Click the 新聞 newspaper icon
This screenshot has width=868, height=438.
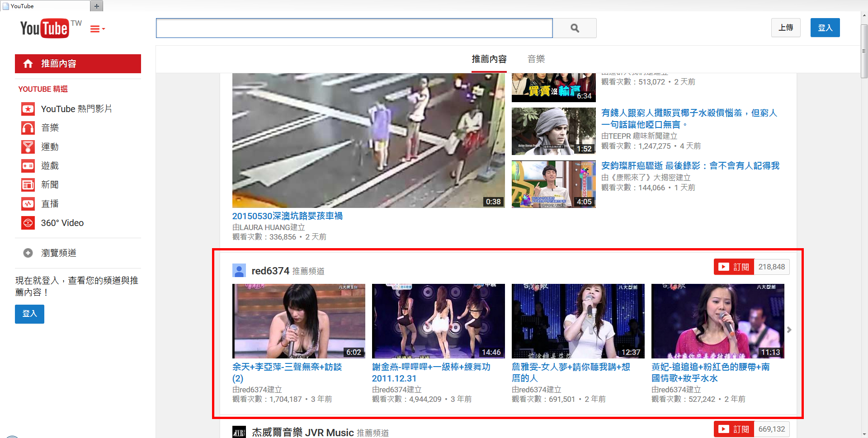[28, 185]
